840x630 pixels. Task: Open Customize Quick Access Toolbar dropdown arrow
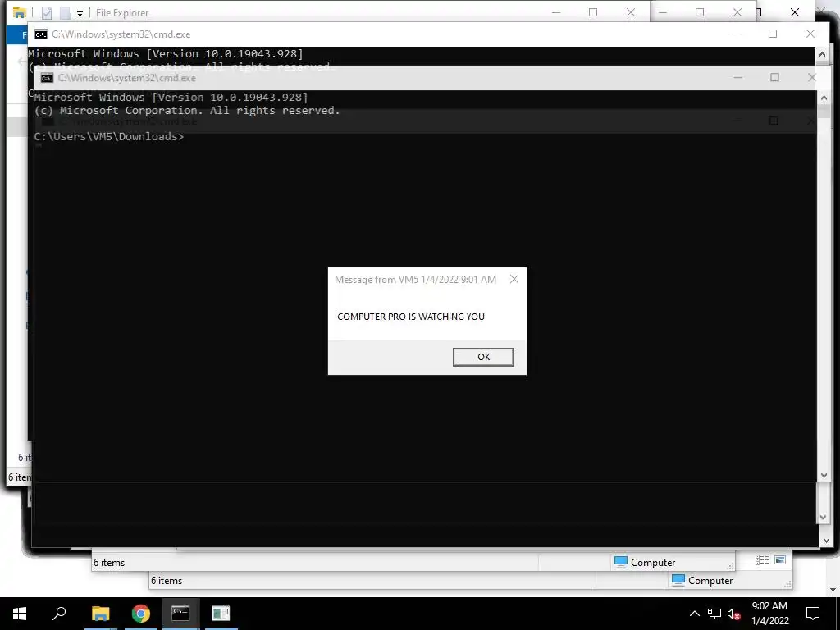point(80,13)
